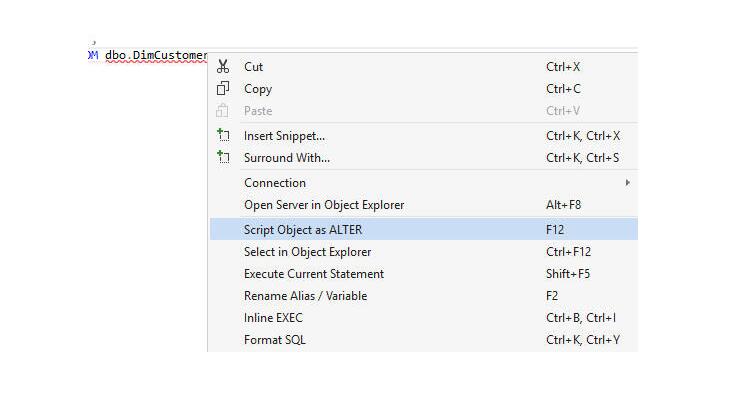Click the Cut scissors icon
This screenshot has height=420, width=740.
(x=223, y=67)
